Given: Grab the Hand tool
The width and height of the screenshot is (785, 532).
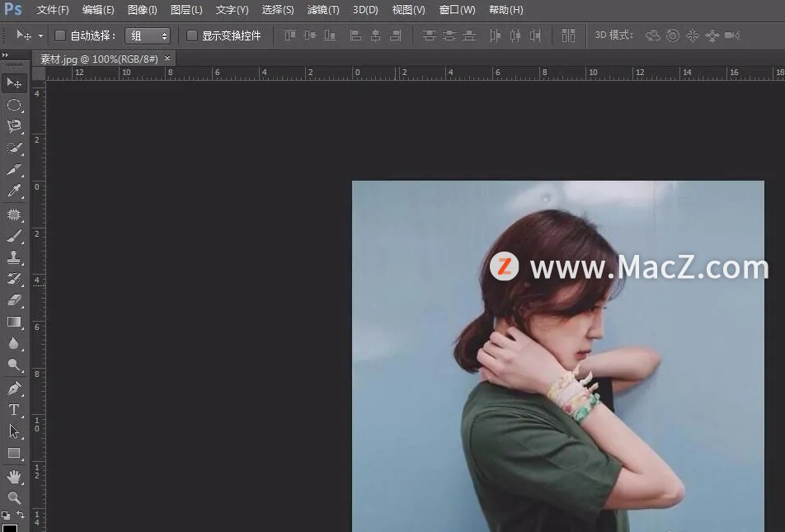Looking at the screenshot, I should pyautogui.click(x=14, y=476).
